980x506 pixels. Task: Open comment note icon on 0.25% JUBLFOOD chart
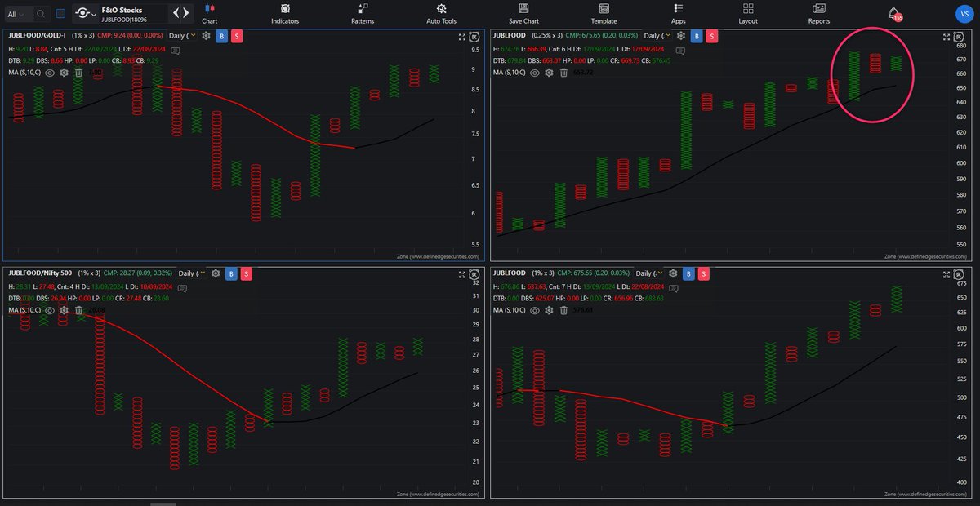(x=679, y=51)
